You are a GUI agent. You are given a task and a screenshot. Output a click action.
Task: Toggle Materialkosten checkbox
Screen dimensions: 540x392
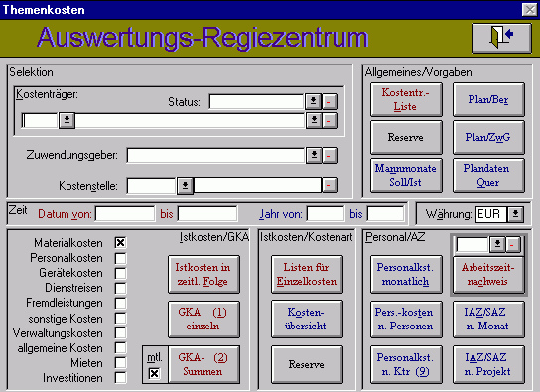point(120,243)
